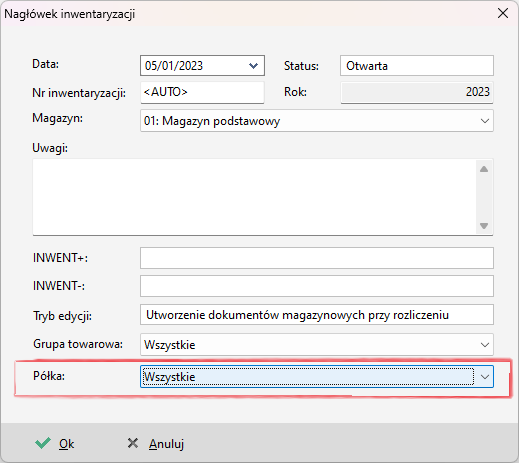Image resolution: width=519 pixels, height=463 pixels.
Task: Cancel the dialog with Anuluj
Action: (156, 444)
